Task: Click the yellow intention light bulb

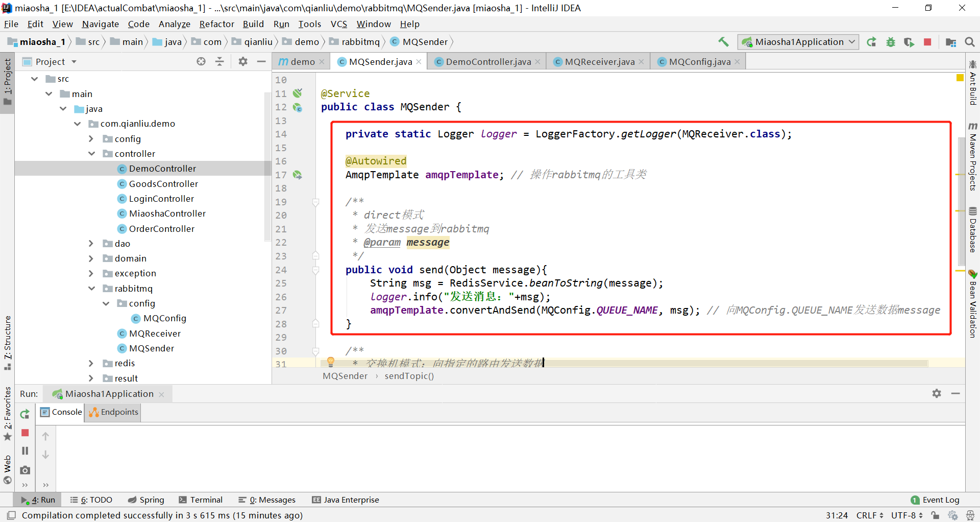Action: point(331,362)
